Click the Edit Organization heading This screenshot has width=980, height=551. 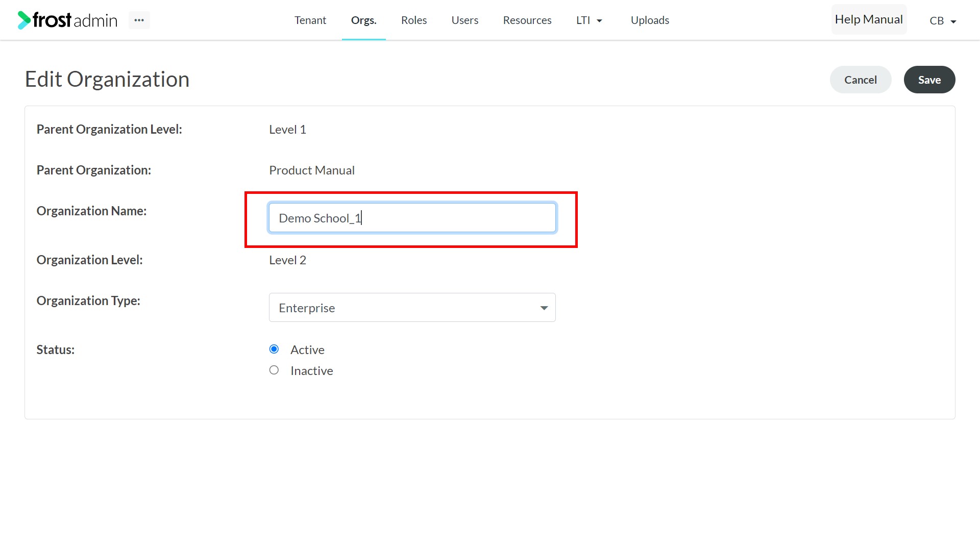pyautogui.click(x=107, y=80)
